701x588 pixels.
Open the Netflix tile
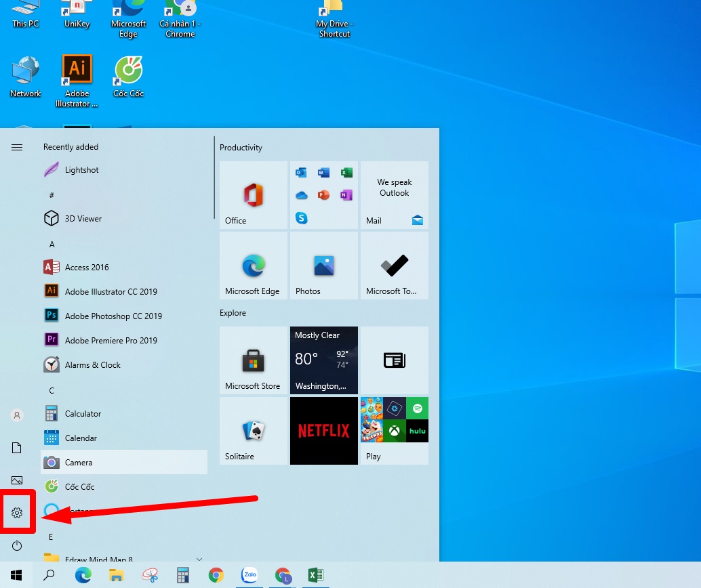pos(323,431)
